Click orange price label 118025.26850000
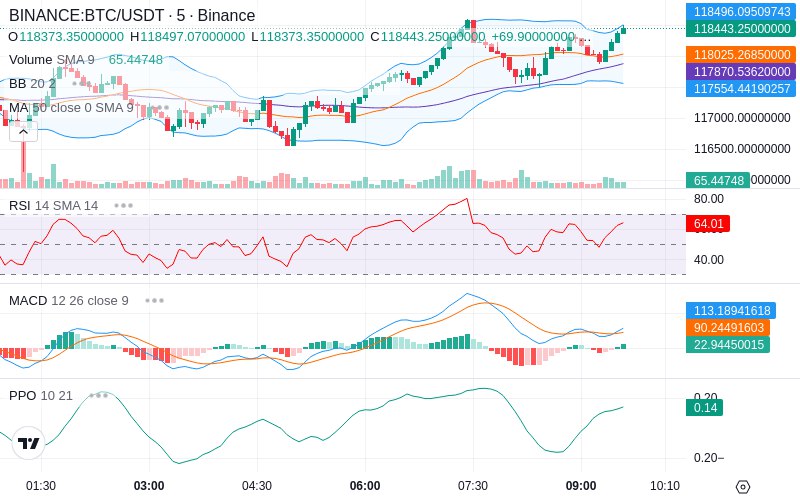Screen dimensions: 800x500 (741, 55)
